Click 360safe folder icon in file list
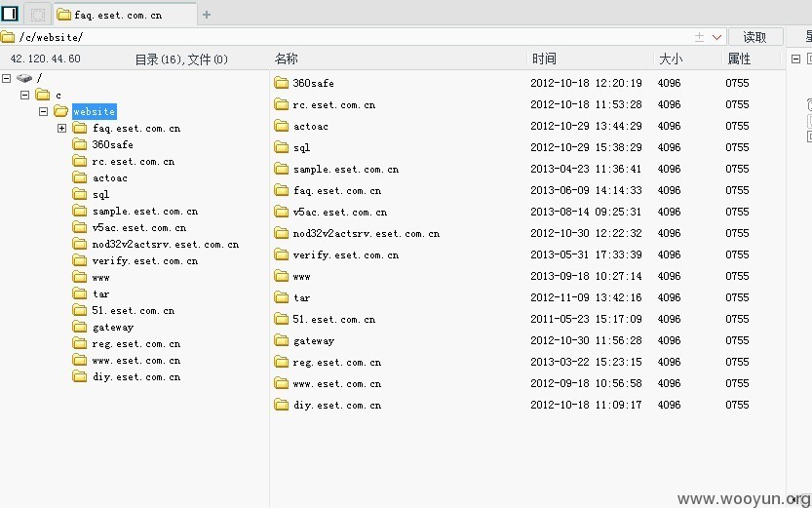 point(281,83)
